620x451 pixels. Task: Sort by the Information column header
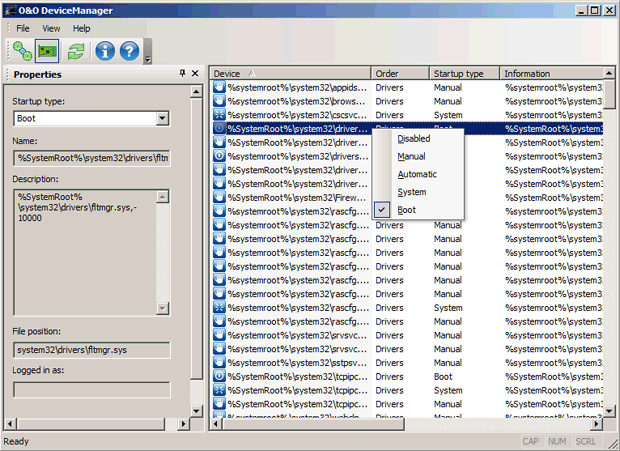click(x=552, y=74)
